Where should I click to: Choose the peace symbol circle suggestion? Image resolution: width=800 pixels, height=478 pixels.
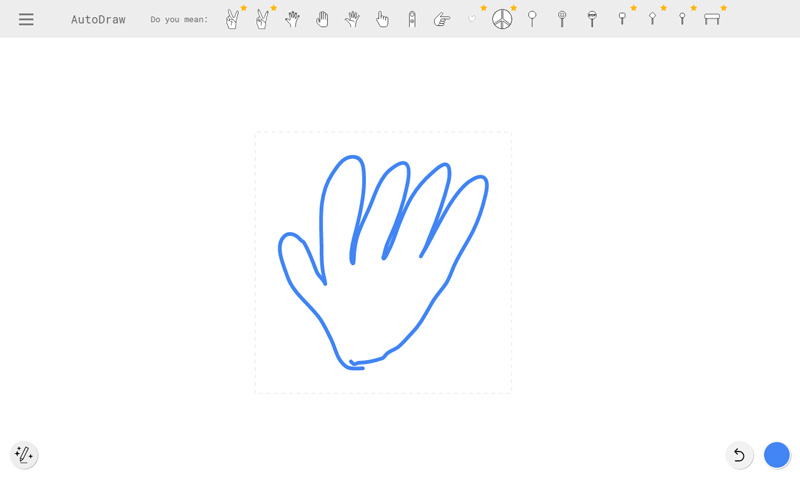click(x=502, y=19)
